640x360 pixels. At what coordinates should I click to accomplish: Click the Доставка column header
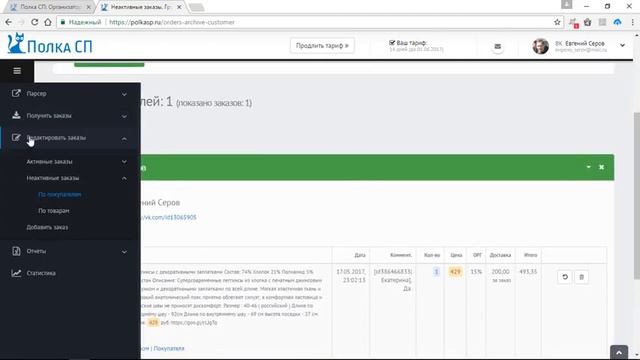(x=500, y=255)
